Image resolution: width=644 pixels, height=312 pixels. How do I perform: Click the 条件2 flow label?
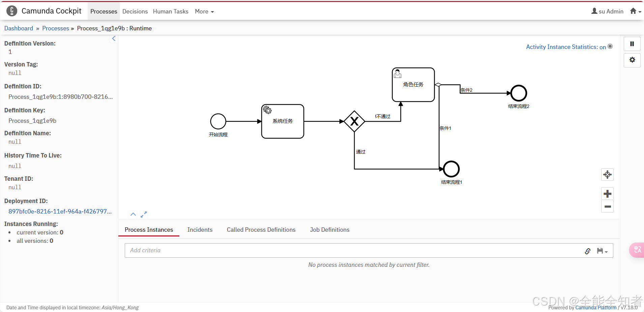467,90
